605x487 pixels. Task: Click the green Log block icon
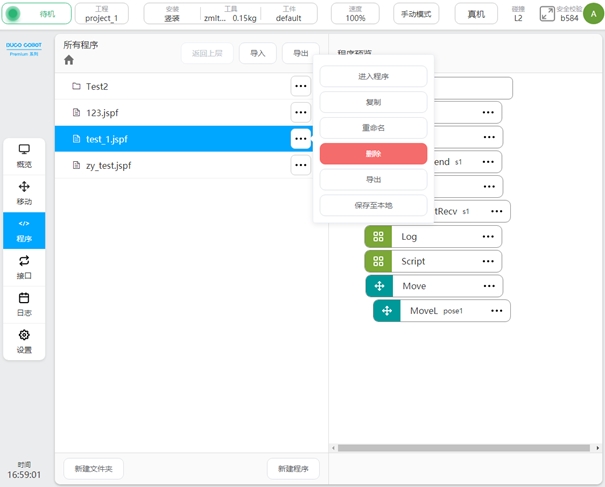(378, 237)
